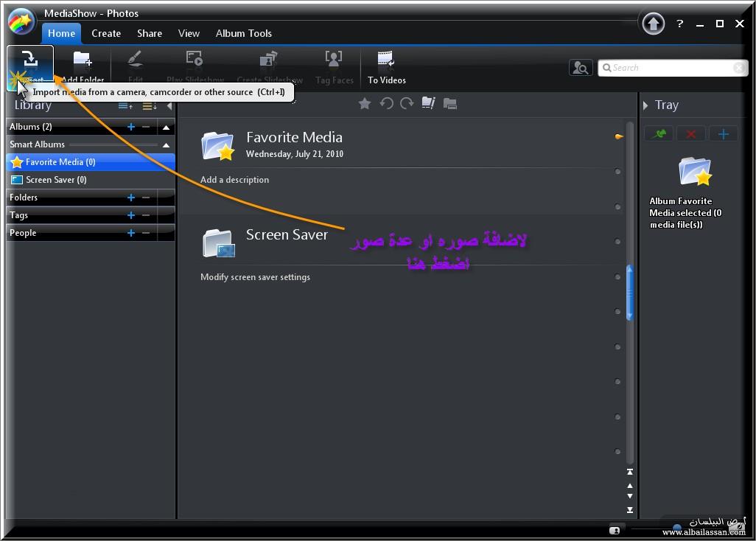
Task: Select Favorite Media (0) in Smart Albums
Action: point(91,162)
